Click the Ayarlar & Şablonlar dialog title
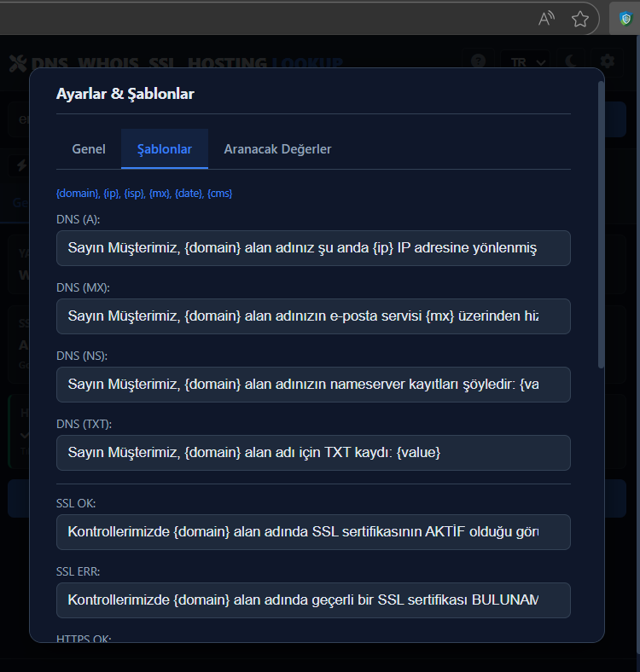This screenshot has height=672, width=640. click(125, 94)
